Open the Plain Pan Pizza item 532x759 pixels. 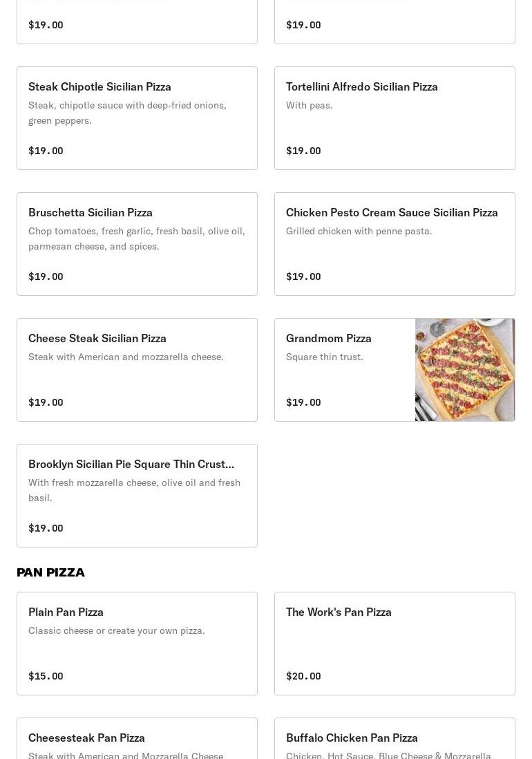[x=137, y=644]
